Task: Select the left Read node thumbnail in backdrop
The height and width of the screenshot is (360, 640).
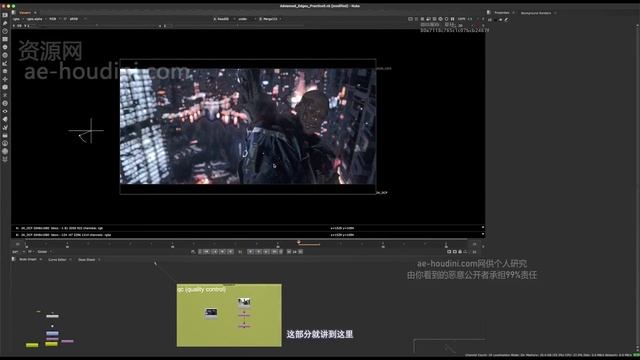Action: (211, 313)
